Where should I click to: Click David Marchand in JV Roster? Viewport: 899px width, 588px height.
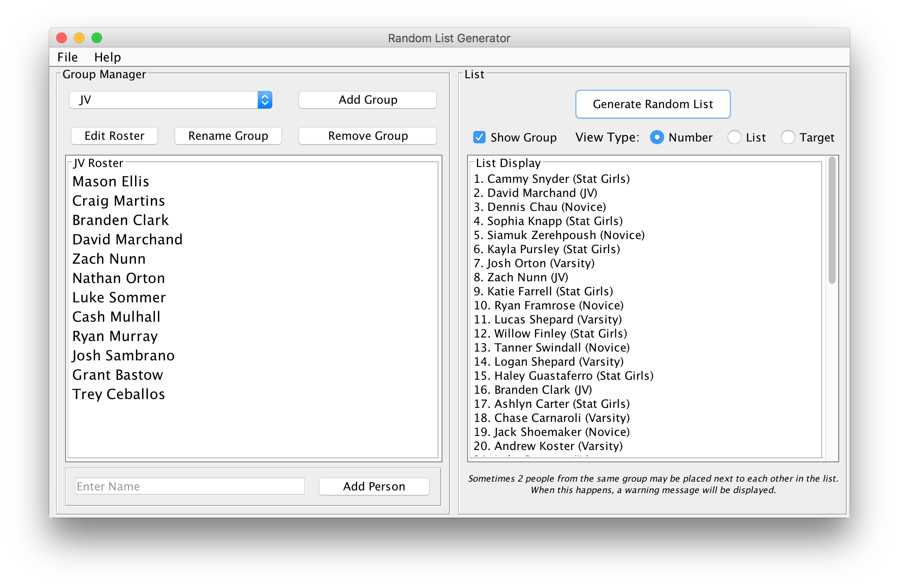click(x=128, y=240)
